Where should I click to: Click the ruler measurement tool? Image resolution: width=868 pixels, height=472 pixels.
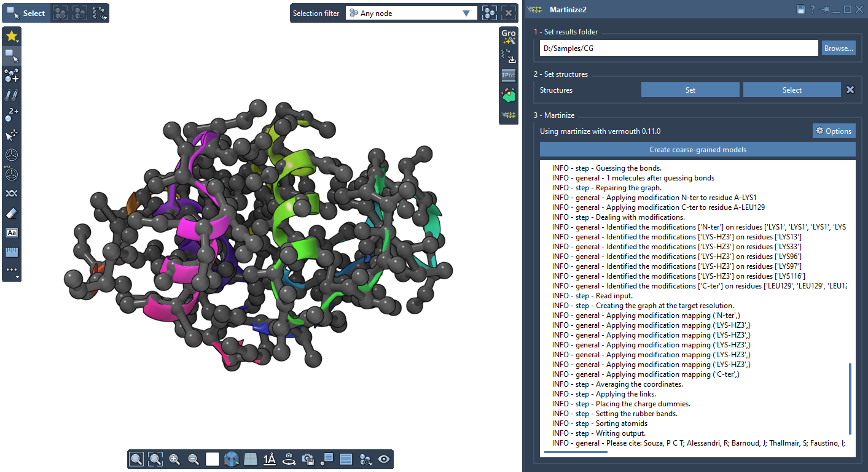pyautogui.click(x=12, y=252)
